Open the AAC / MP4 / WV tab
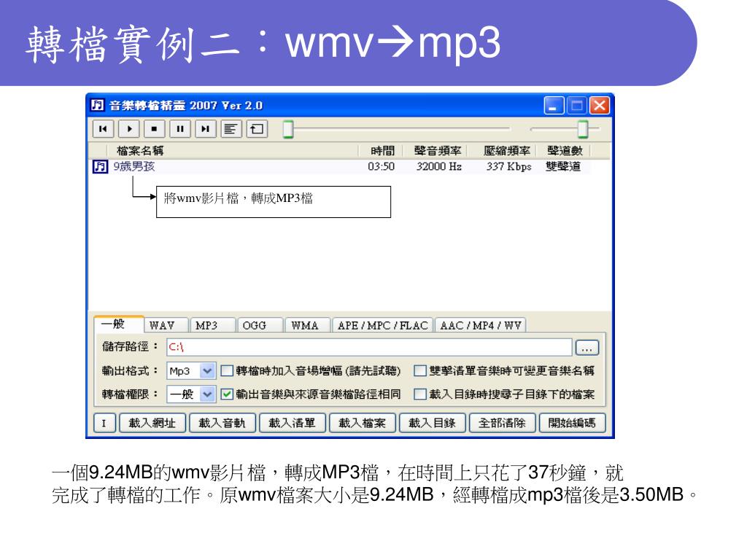Image resolution: width=747 pixels, height=560 pixels. [480, 325]
